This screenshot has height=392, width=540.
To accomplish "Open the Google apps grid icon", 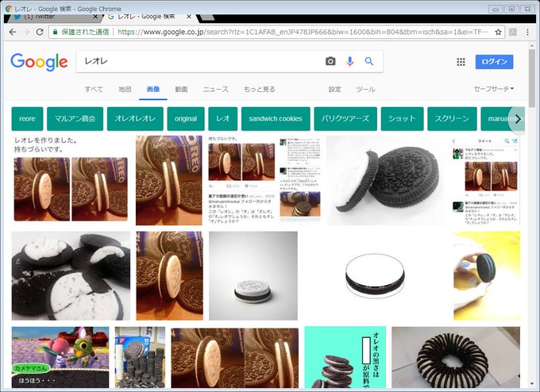I will 461,62.
